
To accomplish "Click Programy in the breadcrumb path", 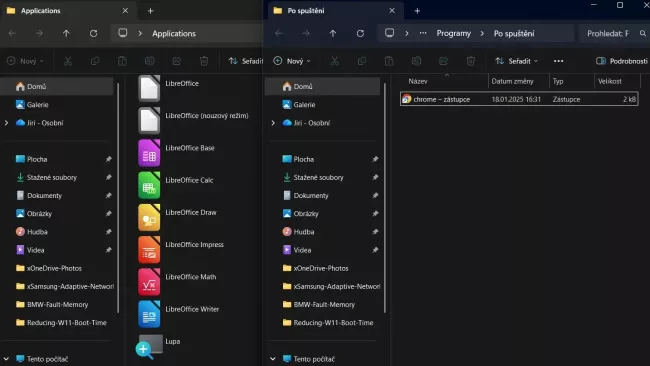I will click(454, 33).
